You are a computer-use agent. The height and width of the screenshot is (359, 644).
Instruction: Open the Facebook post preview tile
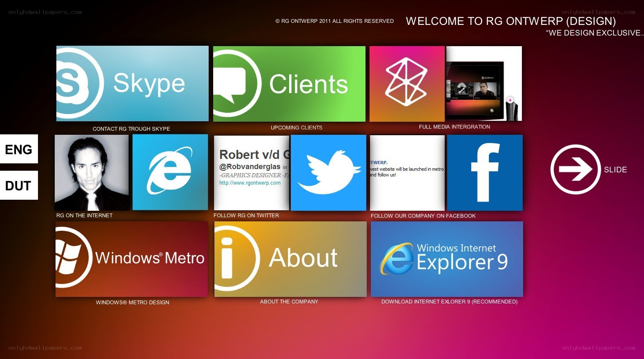click(407, 173)
